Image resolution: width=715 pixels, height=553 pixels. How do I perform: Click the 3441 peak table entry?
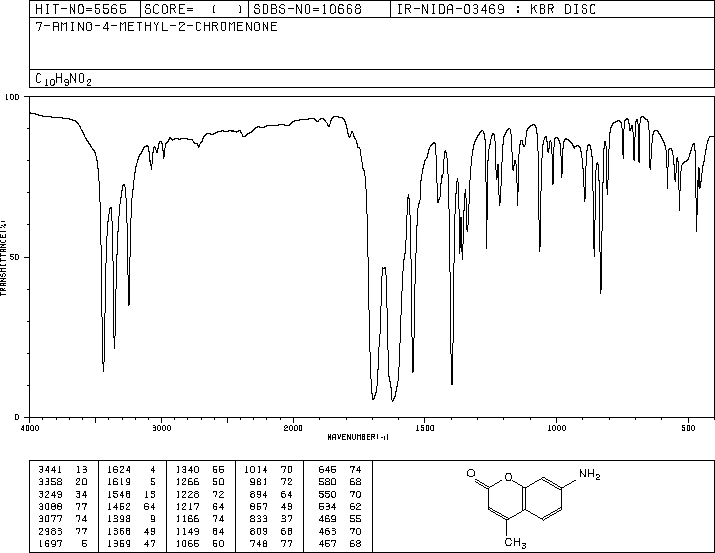coord(50,470)
